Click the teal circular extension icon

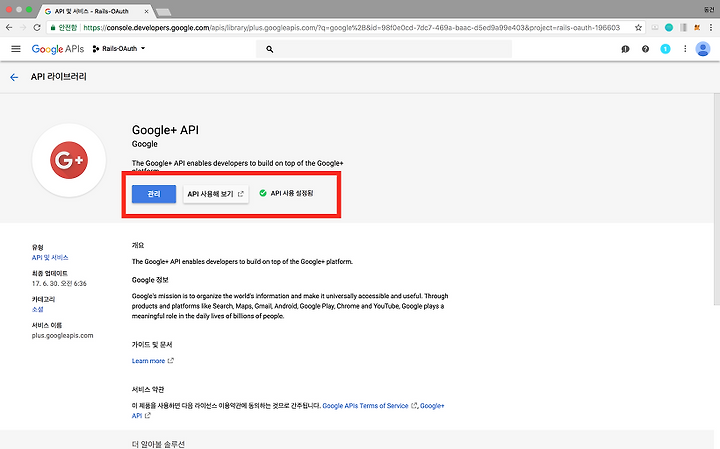669,28
